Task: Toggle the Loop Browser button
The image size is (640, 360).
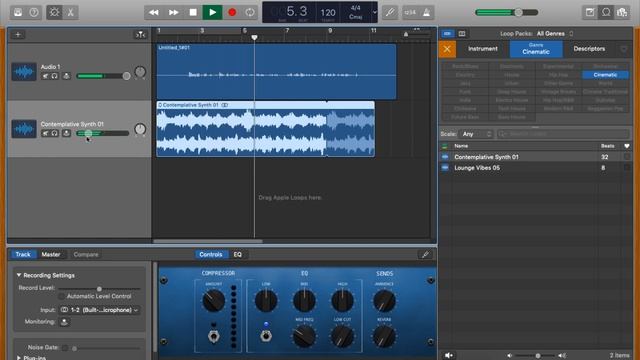Action: pyautogui.click(x=606, y=12)
